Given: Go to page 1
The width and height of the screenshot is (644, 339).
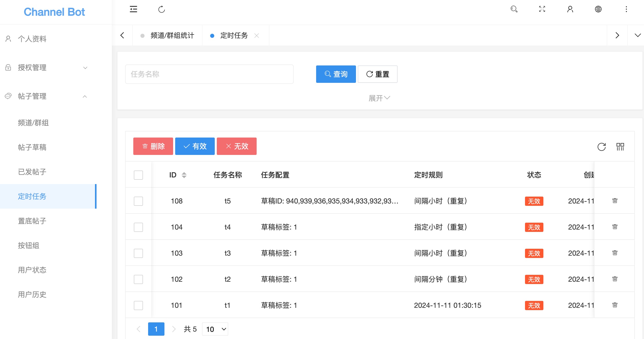Looking at the screenshot, I should coord(156,329).
